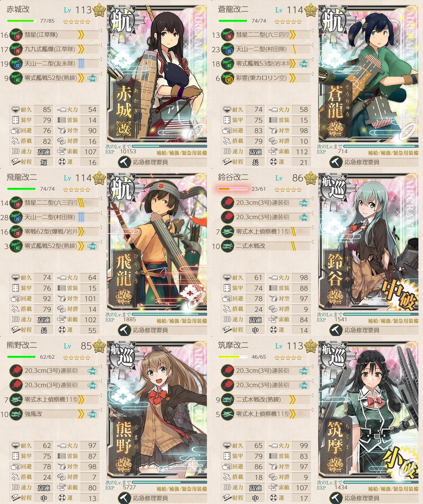Viewport: 423px width, 504px height.
Task: Open Hiryu's 零戦62型(爆戦/岩井隊) equipment slot
Action: (54, 232)
